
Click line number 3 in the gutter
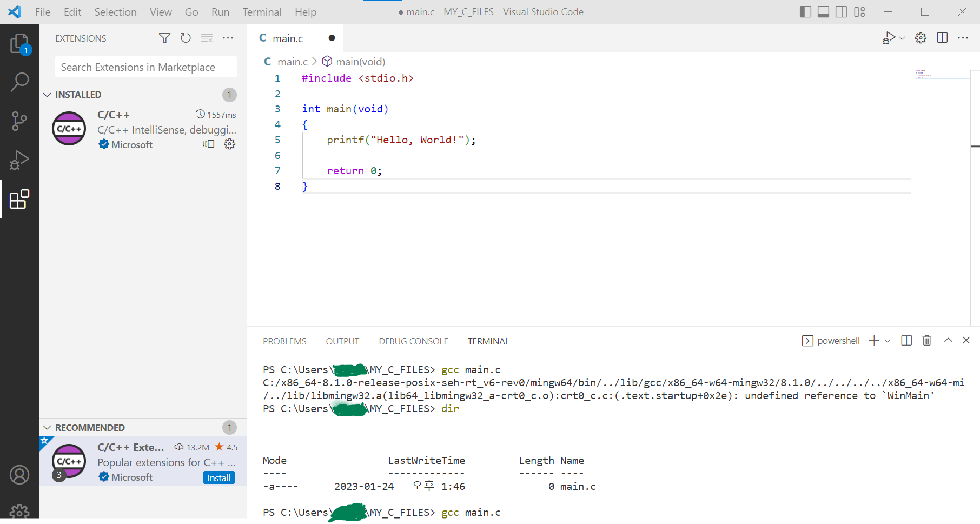[x=277, y=109]
